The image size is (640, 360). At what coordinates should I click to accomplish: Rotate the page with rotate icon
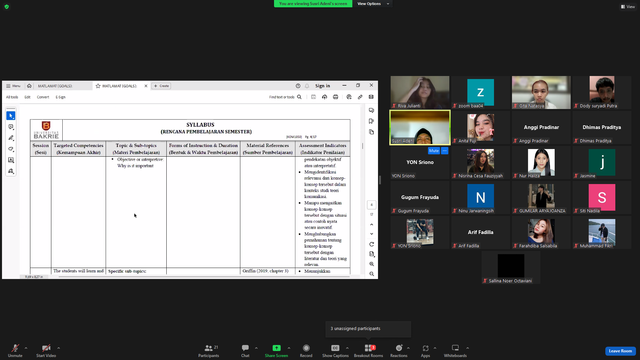[x=371, y=244]
